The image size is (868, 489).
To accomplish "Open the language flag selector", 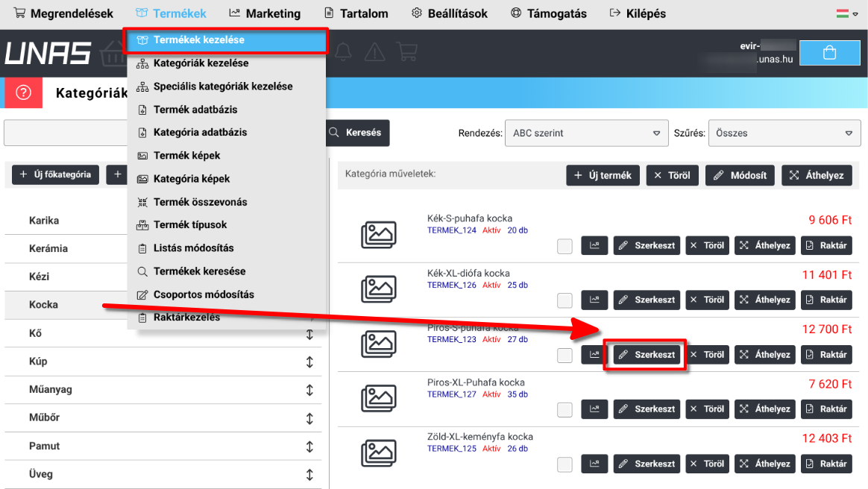I will (847, 14).
